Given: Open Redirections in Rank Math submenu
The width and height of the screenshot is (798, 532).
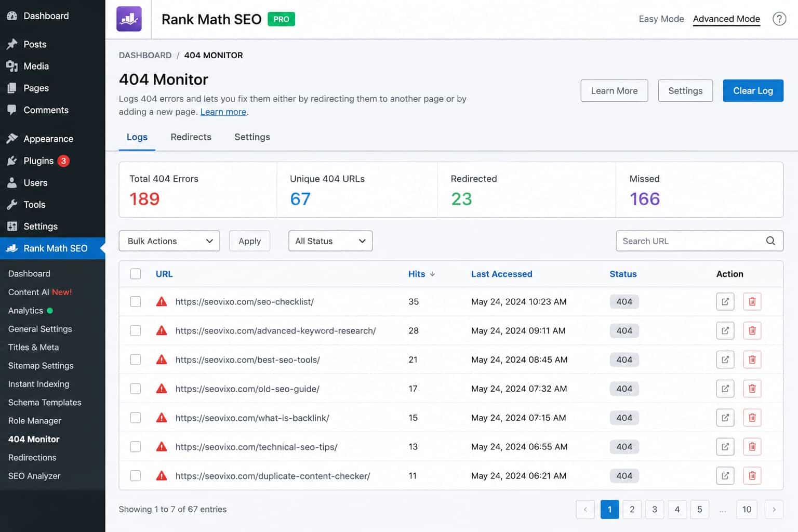Looking at the screenshot, I should (32, 458).
